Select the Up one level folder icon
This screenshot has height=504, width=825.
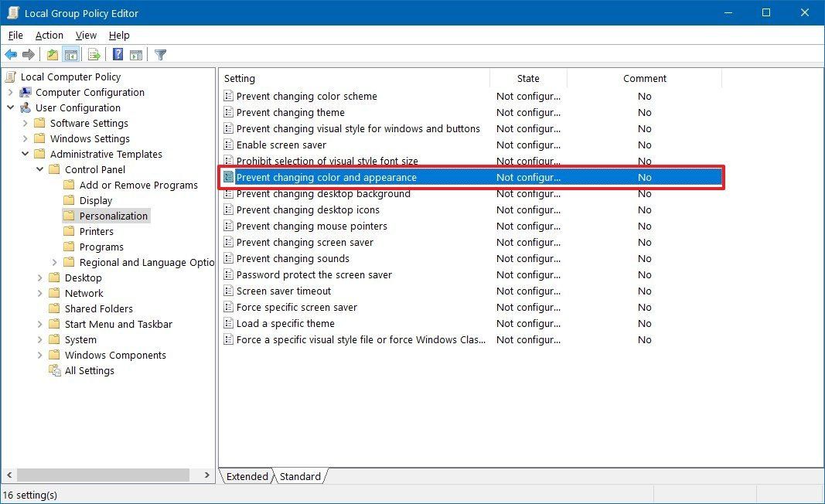point(52,54)
